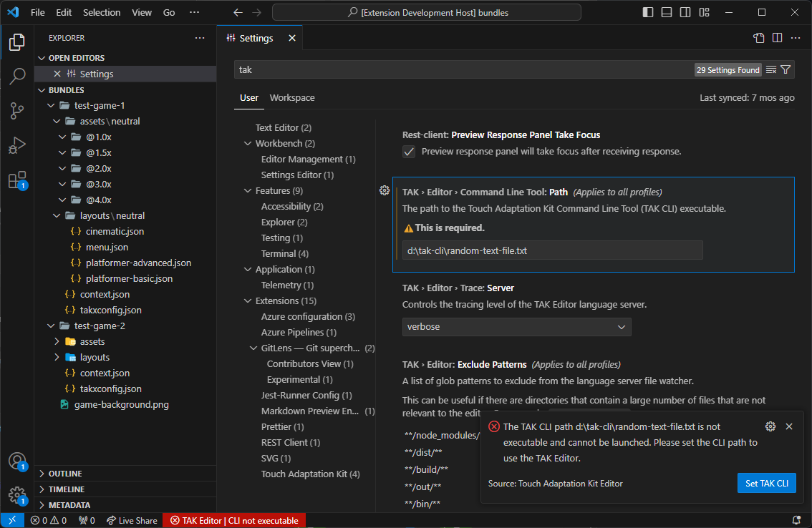
Task: Open the Trace Server verbose dropdown
Action: tap(517, 327)
